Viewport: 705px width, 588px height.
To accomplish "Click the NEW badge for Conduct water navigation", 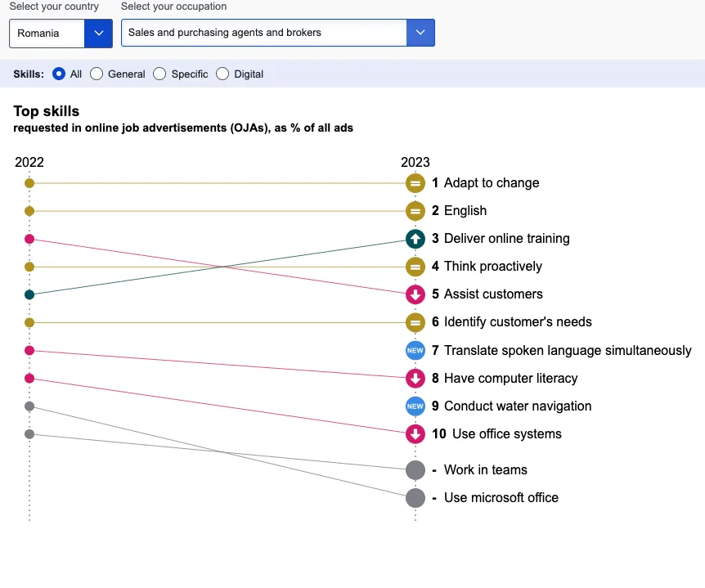I will pos(415,406).
